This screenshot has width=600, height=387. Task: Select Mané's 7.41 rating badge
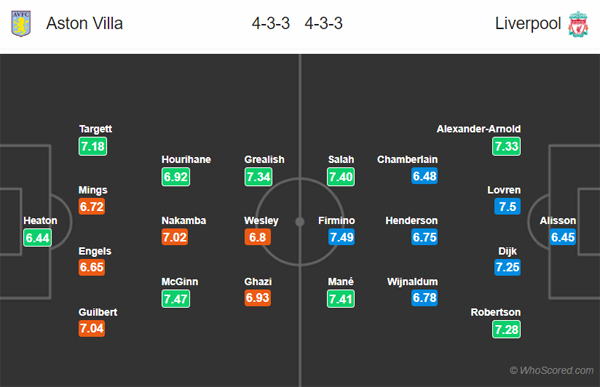341,299
